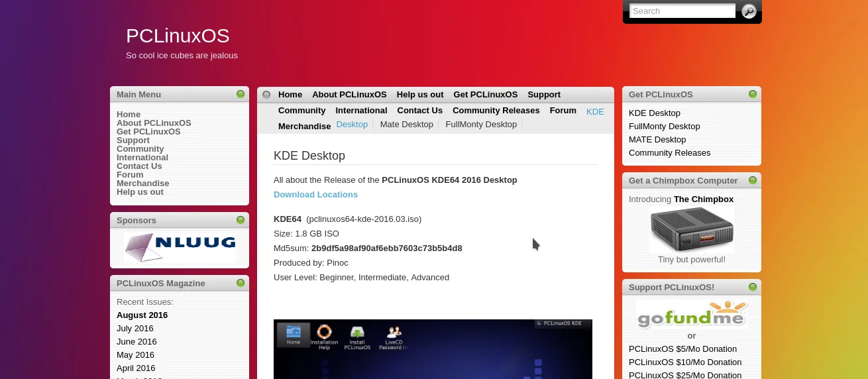Viewport: 868px width, 379px height.
Task: Open Get PCLinuxOS in top navigation
Action: (486, 95)
